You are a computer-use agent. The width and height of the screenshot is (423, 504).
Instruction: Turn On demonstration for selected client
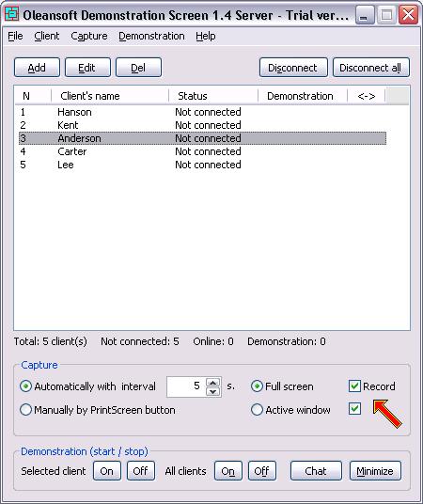(107, 471)
